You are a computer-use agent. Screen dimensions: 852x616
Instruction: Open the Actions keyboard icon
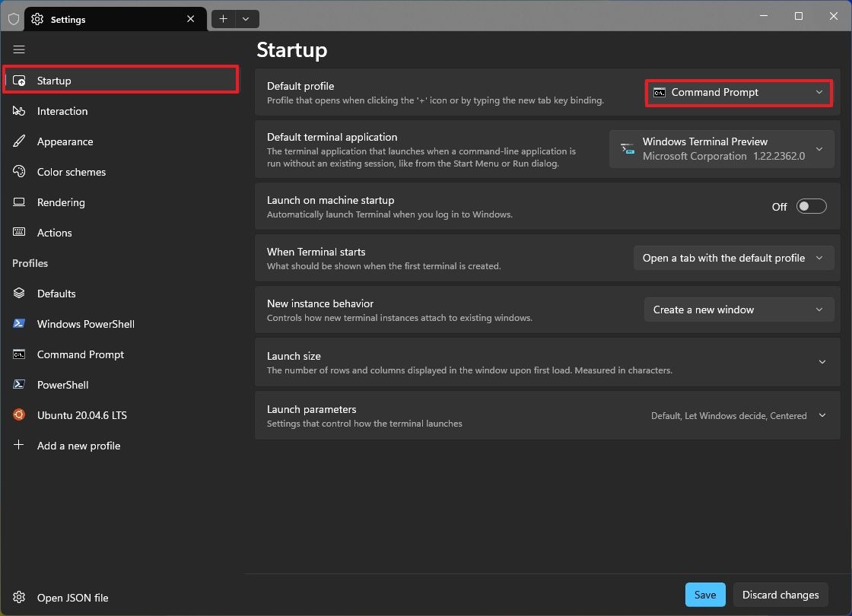point(19,233)
